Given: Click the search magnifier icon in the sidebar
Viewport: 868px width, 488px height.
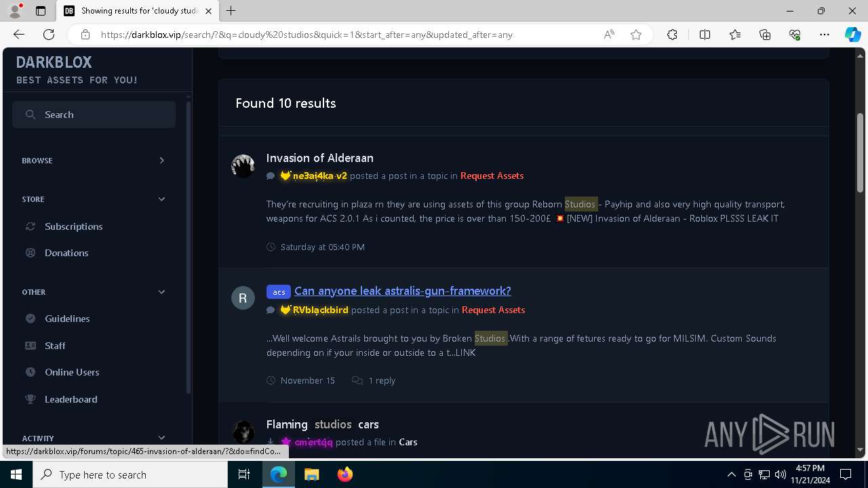Looking at the screenshot, I should (31, 115).
